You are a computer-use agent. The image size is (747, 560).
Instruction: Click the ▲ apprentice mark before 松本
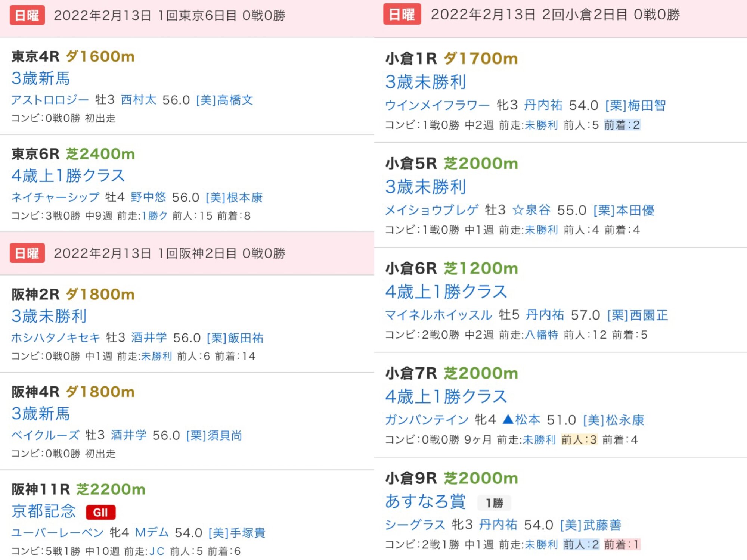[x=508, y=420]
